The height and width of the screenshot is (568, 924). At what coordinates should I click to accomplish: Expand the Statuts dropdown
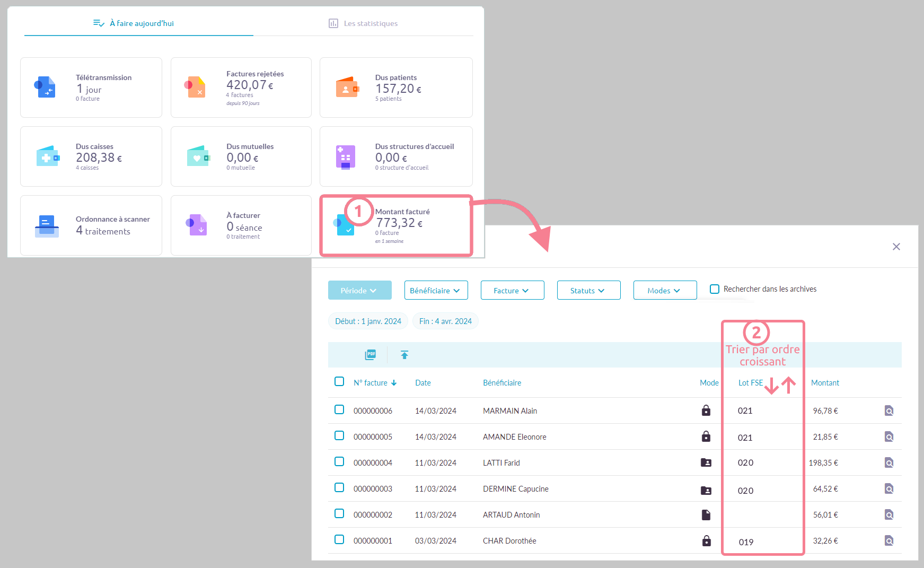(x=588, y=291)
